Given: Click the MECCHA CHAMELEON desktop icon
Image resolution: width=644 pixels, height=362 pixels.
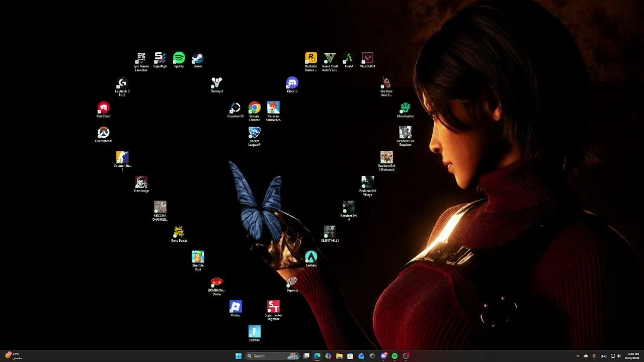Looking at the screenshot, I should [160, 211].
